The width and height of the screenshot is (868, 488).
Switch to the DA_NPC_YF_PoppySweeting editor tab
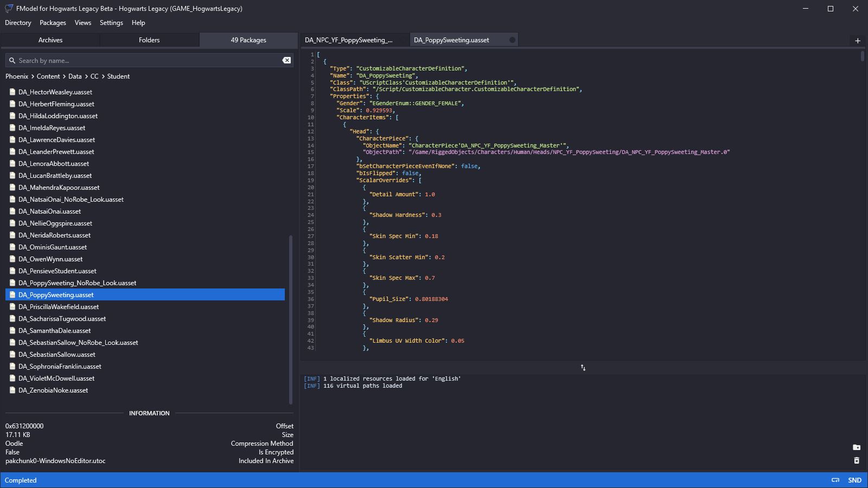pos(355,40)
